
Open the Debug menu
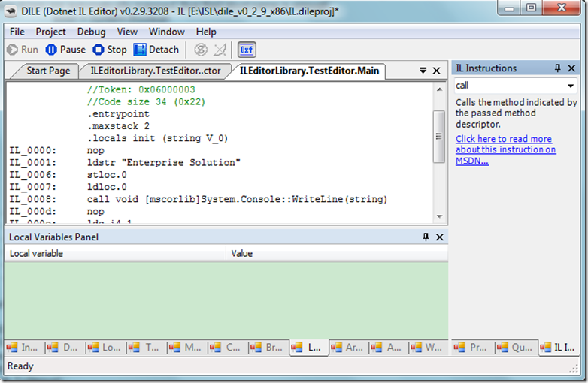pos(91,32)
